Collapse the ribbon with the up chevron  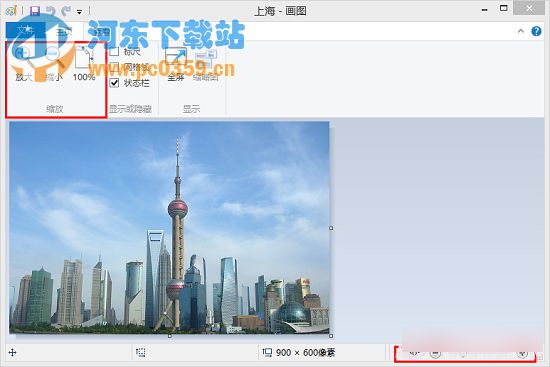[521, 31]
